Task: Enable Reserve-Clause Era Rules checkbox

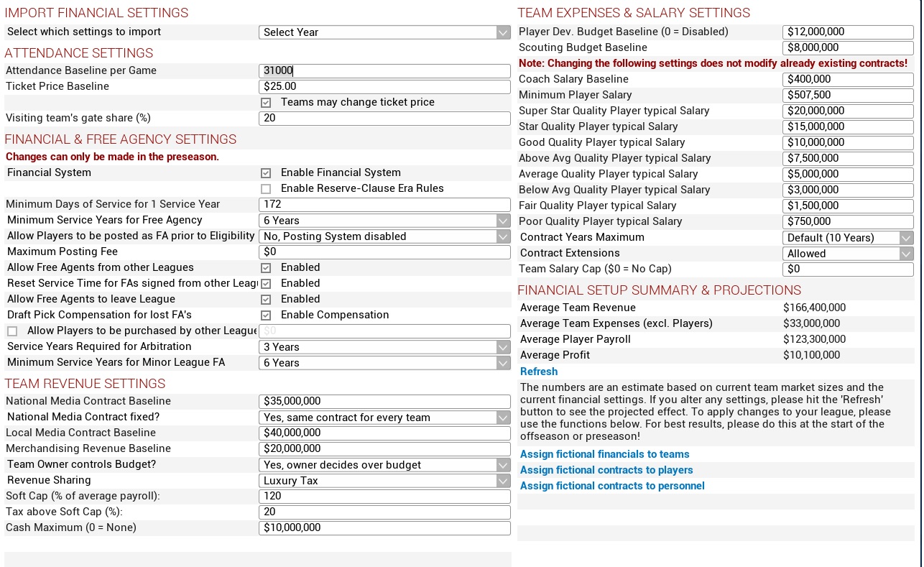Action: (266, 189)
